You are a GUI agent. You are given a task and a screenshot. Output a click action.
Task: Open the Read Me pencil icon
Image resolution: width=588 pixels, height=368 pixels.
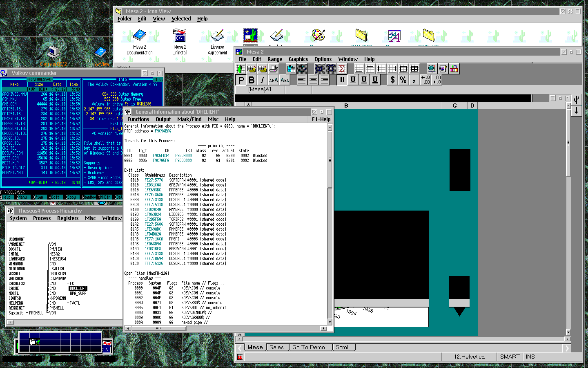(277, 36)
